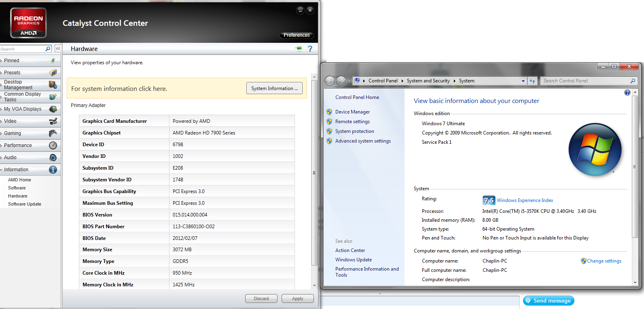This screenshot has width=644, height=309.
Task: Click the Presets icon in Catalyst sidebar
Action: (x=53, y=73)
